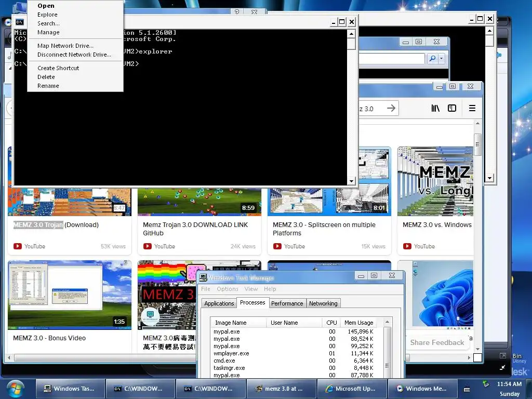Sort by Image Name column

pos(238,323)
